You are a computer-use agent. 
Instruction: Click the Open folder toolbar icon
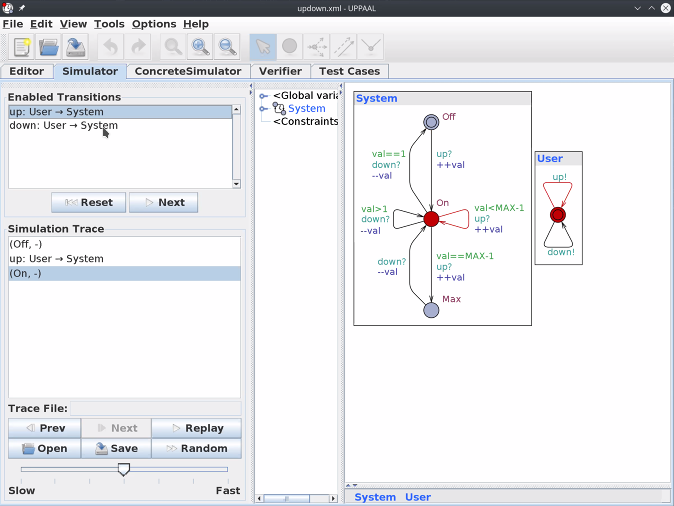49,46
